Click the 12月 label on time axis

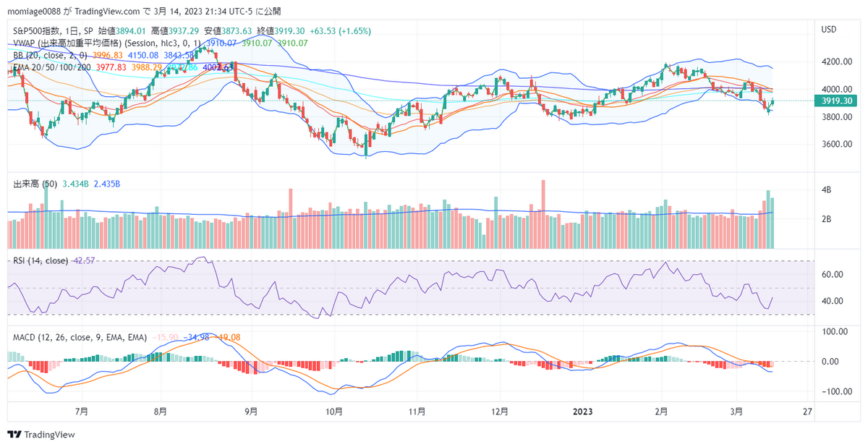click(x=500, y=411)
